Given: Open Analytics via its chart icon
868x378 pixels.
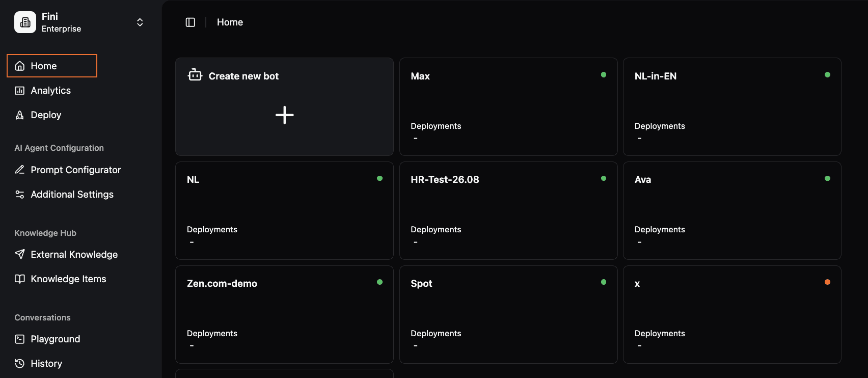Looking at the screenshot, I should click(x=20, y=91).
